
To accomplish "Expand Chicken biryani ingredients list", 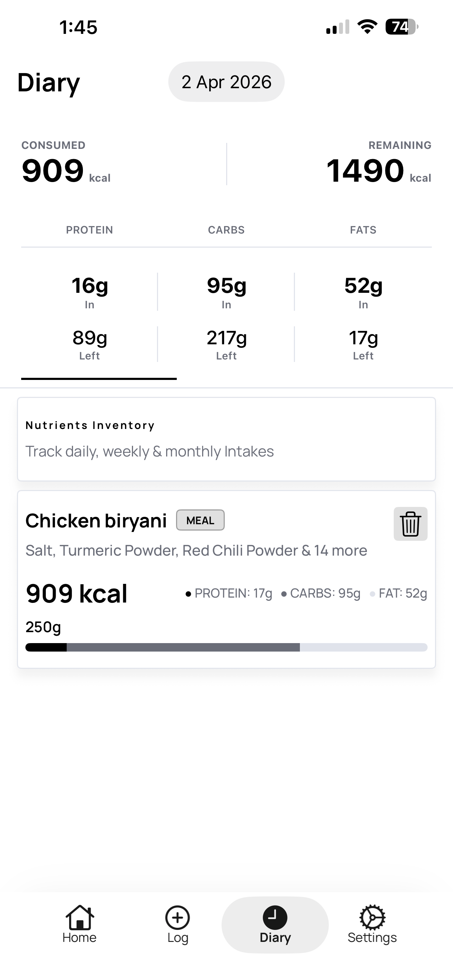I will (196, 550).
